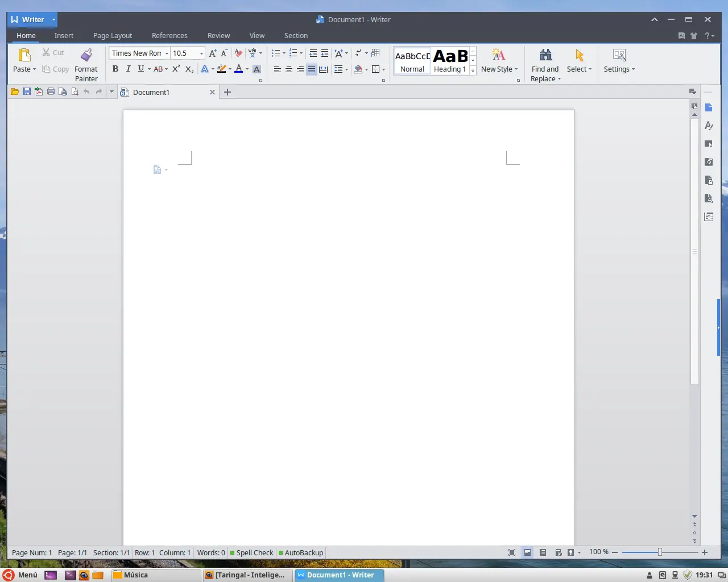
Task: Open file with folder icon
Action: [x=15, y=92]
